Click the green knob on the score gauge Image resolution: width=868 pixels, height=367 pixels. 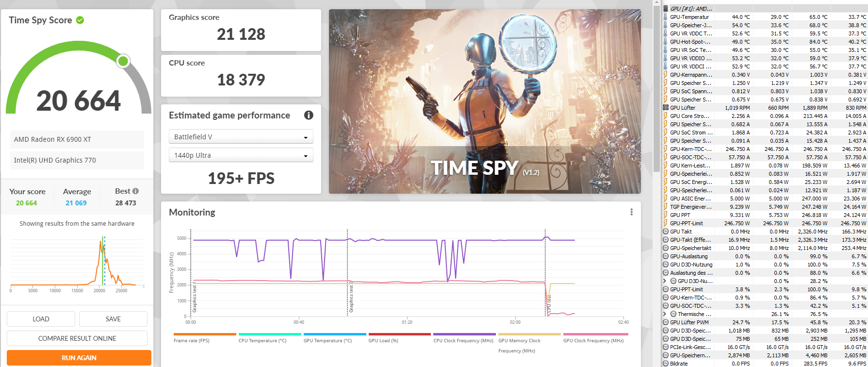click(x=123, y=61)
